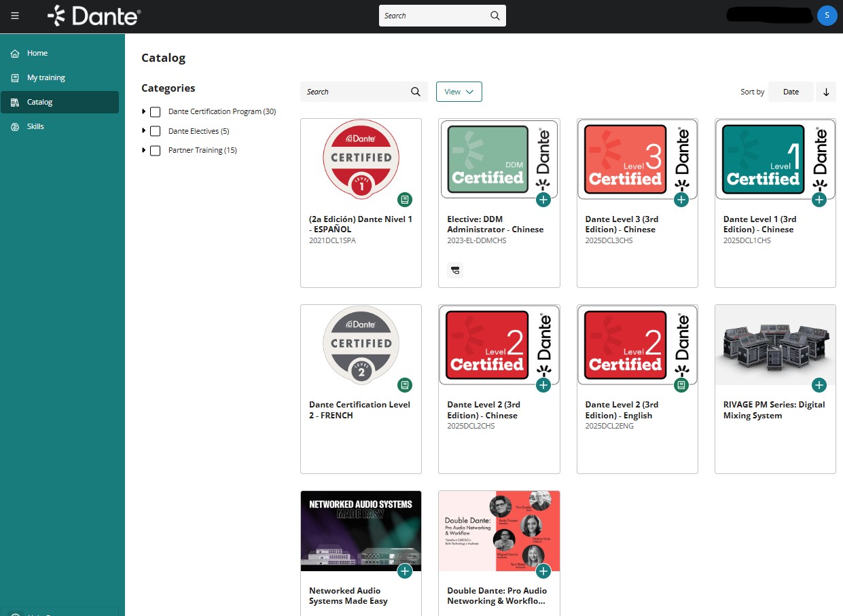
Task: Click enrolled icon on Level 2 FRENCH card
Action: 405,385
